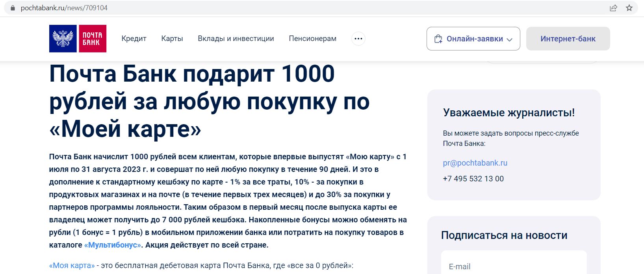This screenshot has height=274, width=644.
Task: Click the share page icon in address bar
Action: click(613, 8)
